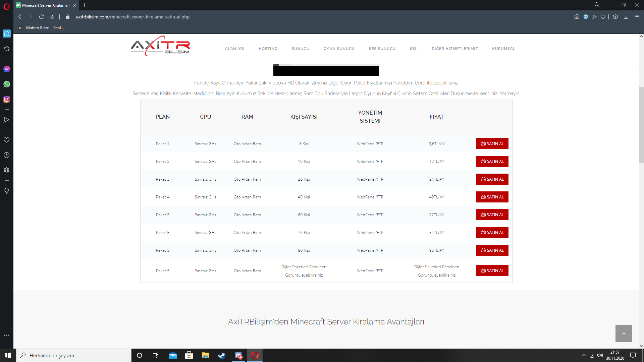Click the reload page button
The width and height of the screenshot is (644, 362).
[x=41, y=17]
